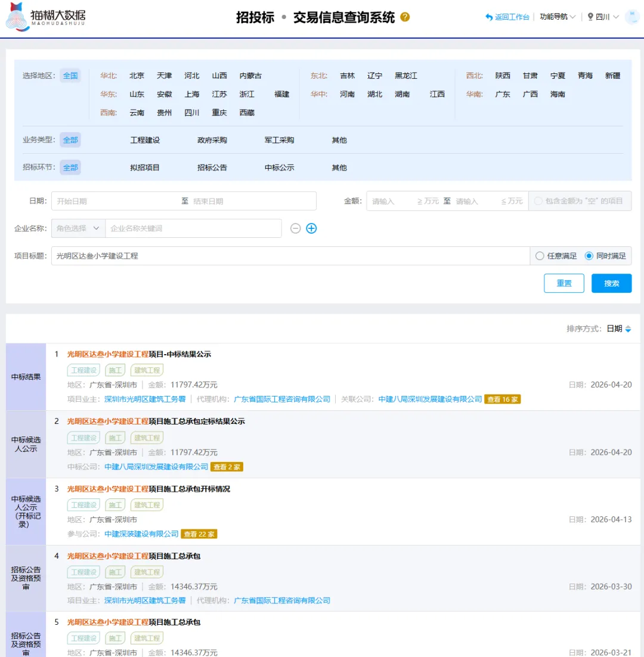This screenshot has height=657, width=644.
Task: Click the 结束日期 input field
Action: pos(253,201)
